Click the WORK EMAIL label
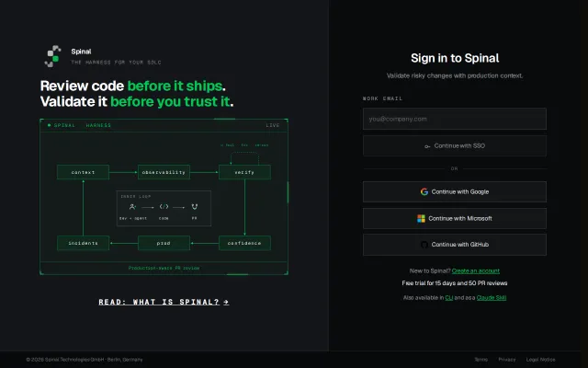 [382, 98]
